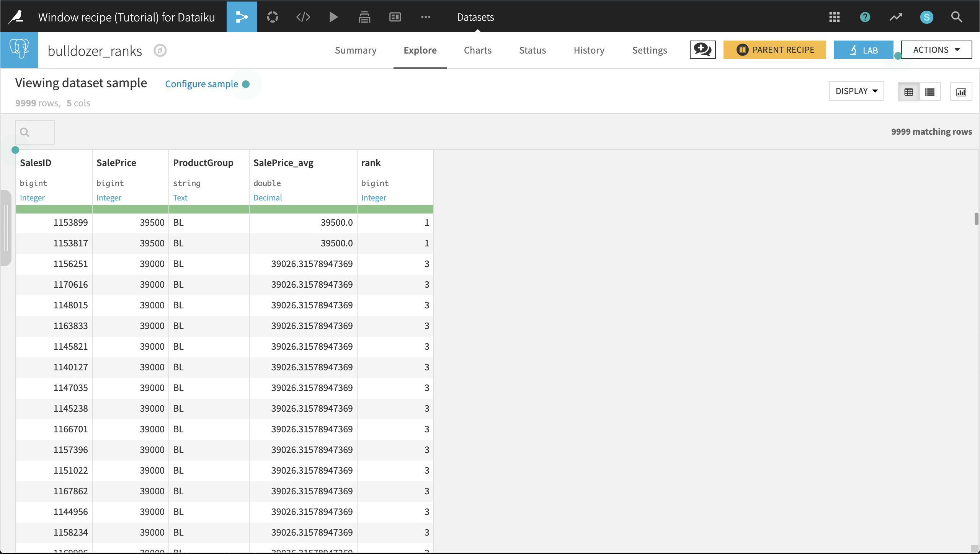This screenshot has height=554, width=980.
Task: Click the 9999 matching rows label
Action: tap(931, 132)
